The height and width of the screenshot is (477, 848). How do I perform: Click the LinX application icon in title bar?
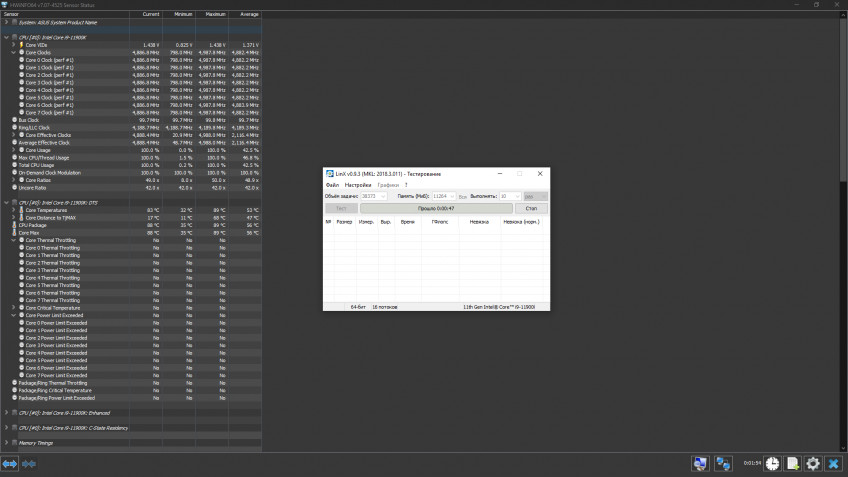329,174
